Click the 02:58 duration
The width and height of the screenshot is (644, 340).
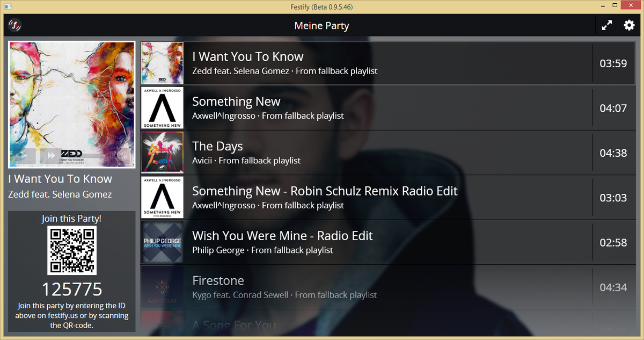[613, 242]
